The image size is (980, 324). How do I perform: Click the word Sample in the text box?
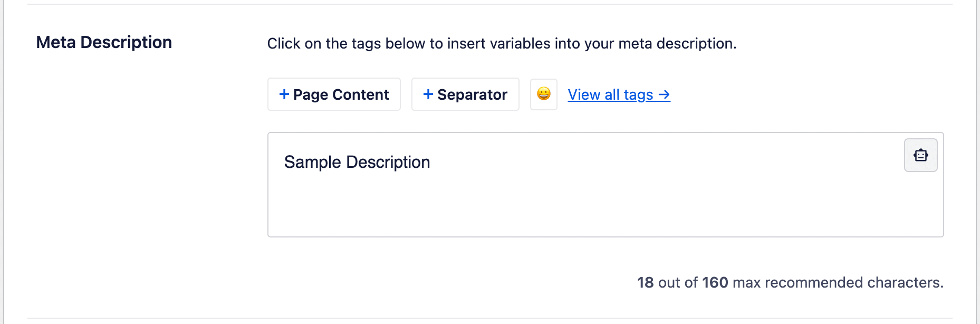pos(312,162)
